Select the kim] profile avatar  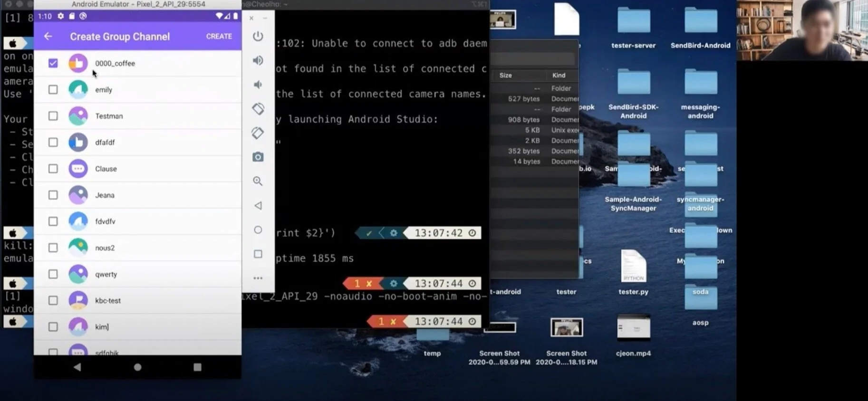click(78, 327)
